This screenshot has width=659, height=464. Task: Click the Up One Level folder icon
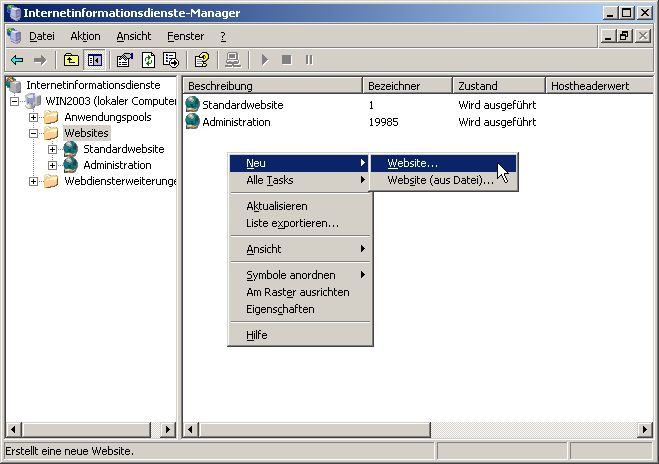[x=72, y=60]
